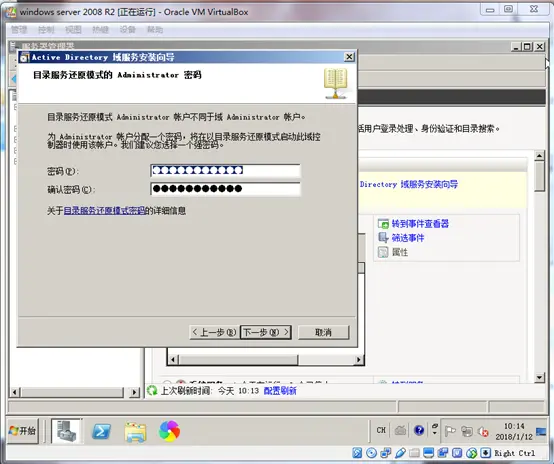
Task: Click the 筛选事件 filter icon
Action: coord(383,238)
